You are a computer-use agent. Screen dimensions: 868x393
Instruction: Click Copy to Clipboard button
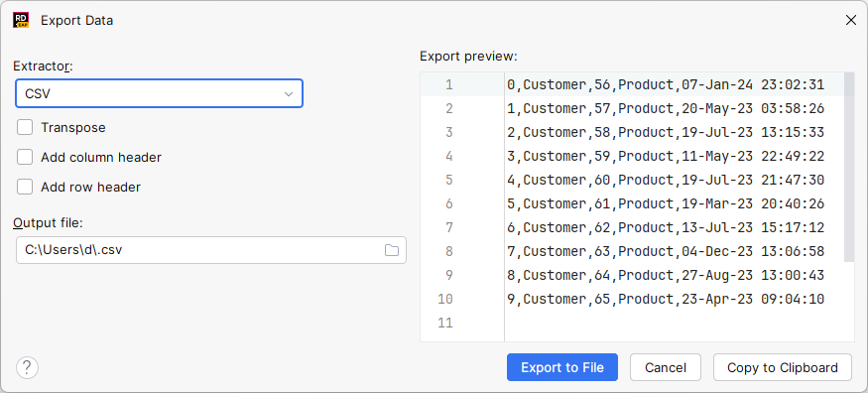point(783,367)
